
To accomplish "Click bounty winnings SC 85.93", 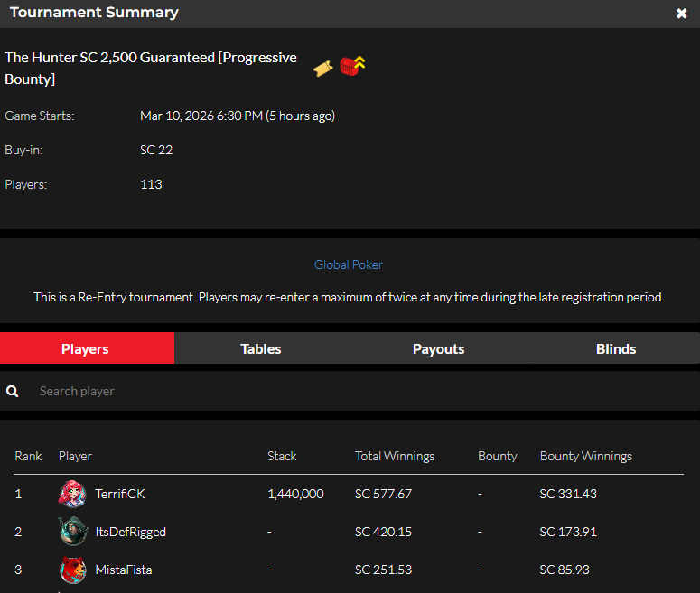I will click(565, 570).
